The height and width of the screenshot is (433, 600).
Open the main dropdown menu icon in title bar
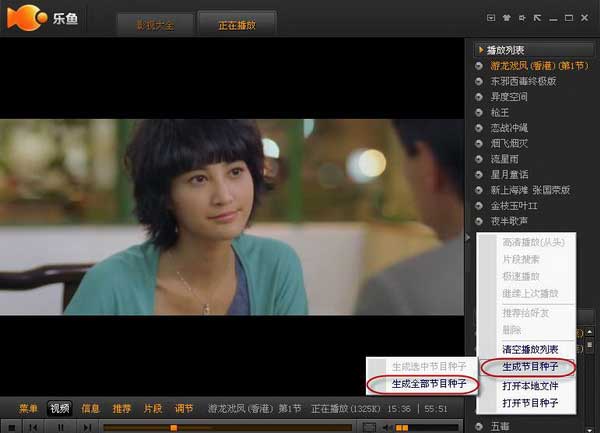pyautogui.click(x=491, y=18)
